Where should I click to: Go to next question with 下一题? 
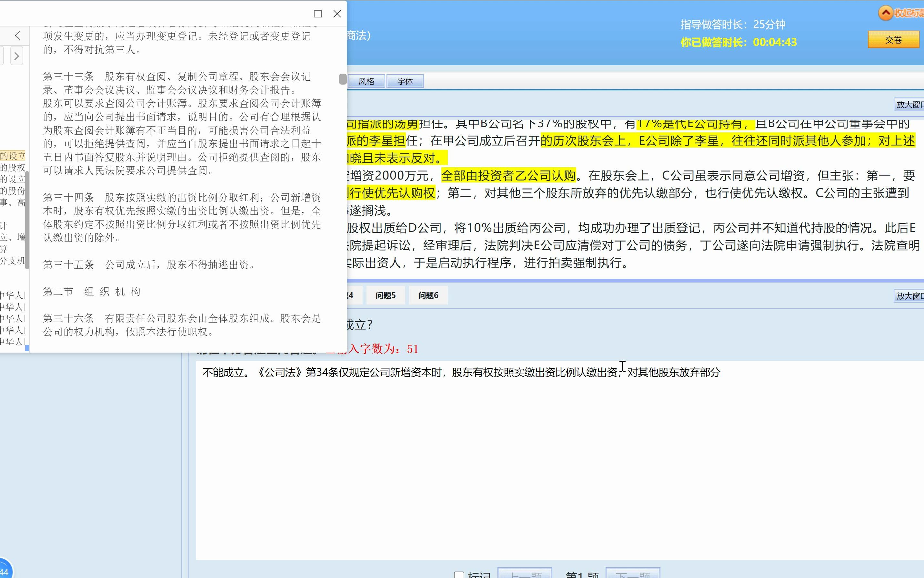coord(633,573)
